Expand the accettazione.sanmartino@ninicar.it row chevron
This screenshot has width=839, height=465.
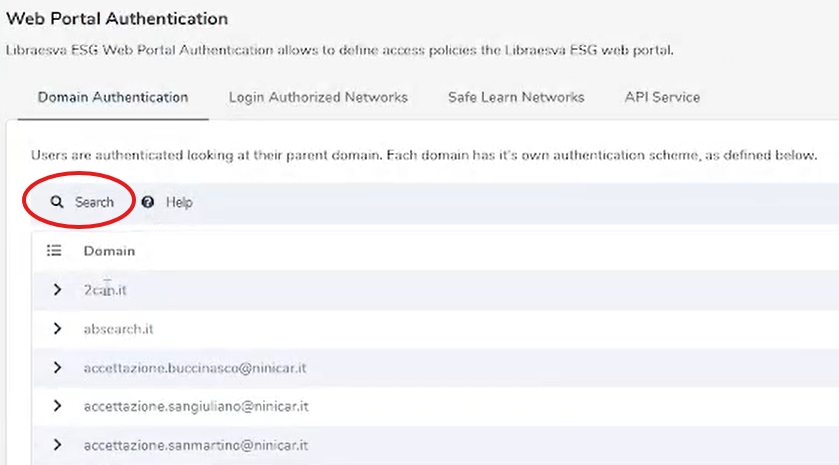click(57, 445)
